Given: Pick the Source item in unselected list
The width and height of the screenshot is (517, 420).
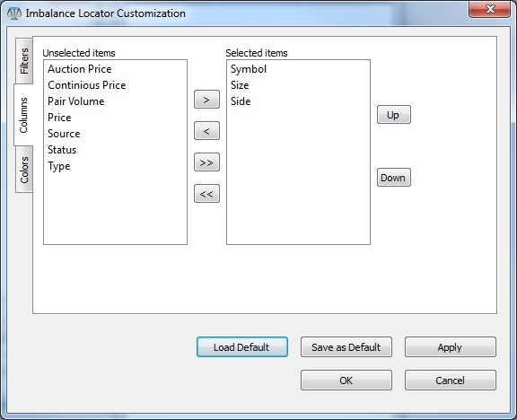Looking at the screenshot, I should tap(64, 134).
